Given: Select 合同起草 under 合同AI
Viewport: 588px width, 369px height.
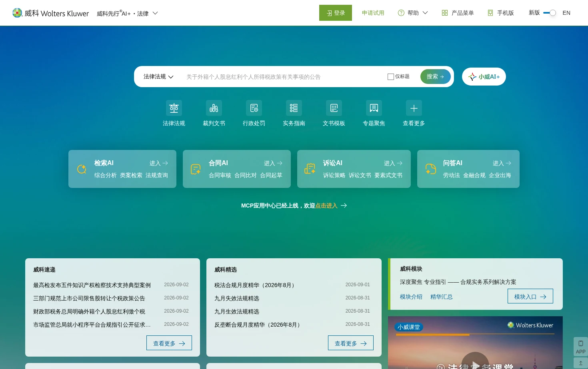Looking at the screenshot, I should pos(271,175).
